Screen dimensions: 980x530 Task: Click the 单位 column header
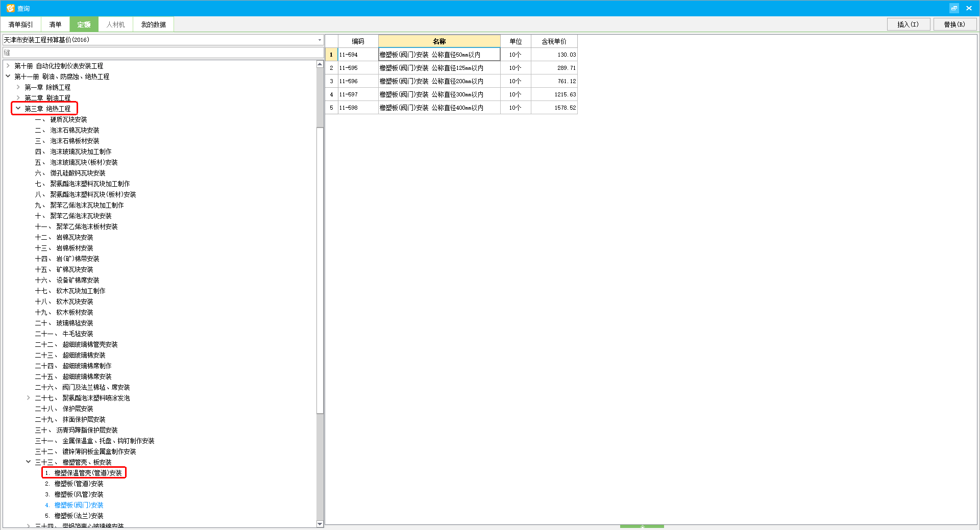tap(516, 41)
